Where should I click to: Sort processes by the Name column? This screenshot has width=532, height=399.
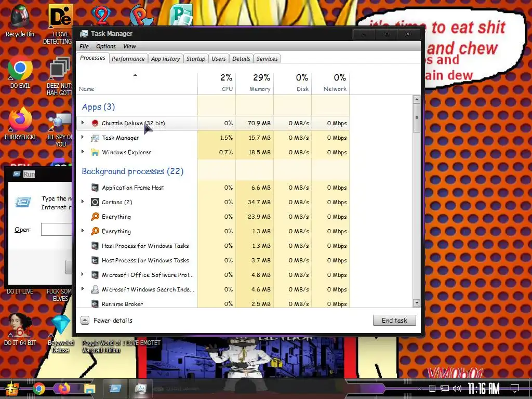(x=137, y=83)
